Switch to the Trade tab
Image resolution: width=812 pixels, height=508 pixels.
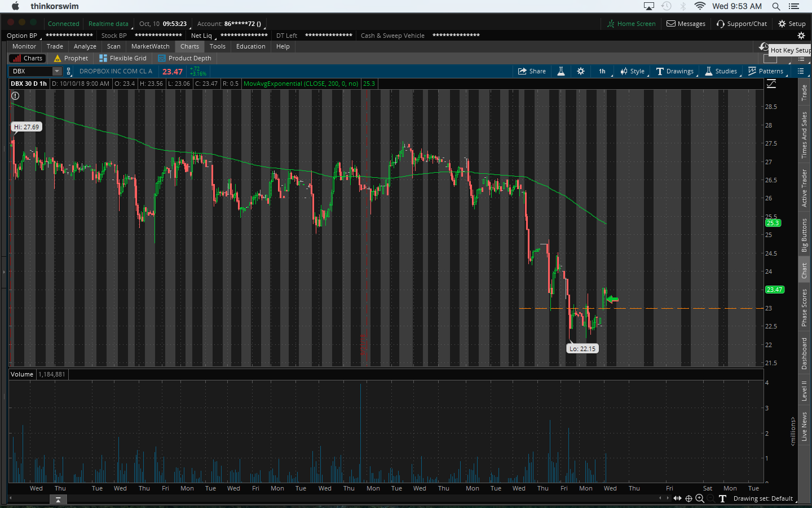(55, 46)
